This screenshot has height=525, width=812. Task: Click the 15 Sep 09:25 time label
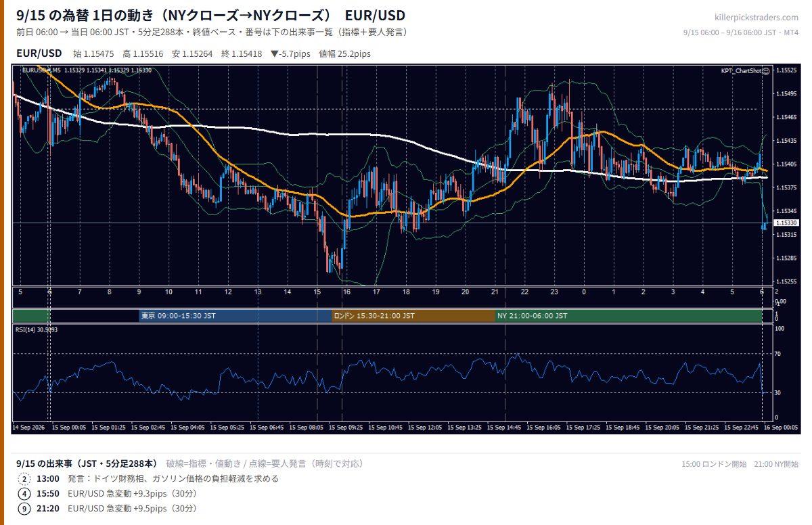[346, 428]
